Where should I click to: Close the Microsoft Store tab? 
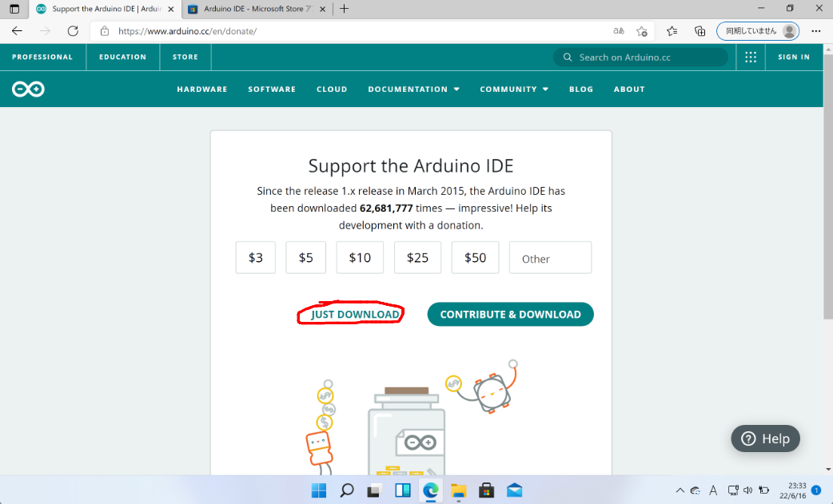click(322, 9)
